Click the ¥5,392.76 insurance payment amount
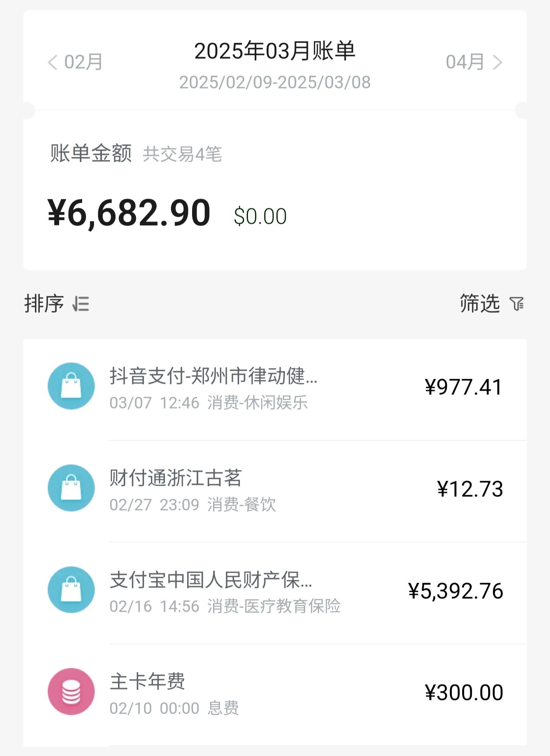Viewport: 550px width, 756px height. point(455,591)
